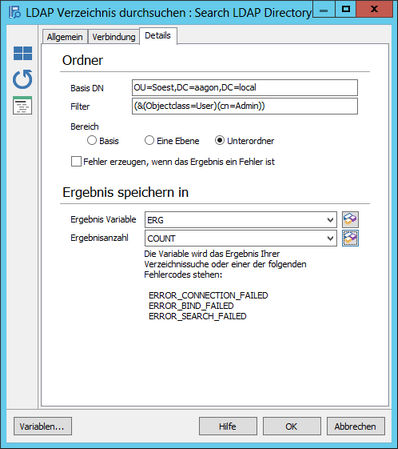
Task: Open variable picker beside Ergebnisanzahl
Action: (350, 238)
